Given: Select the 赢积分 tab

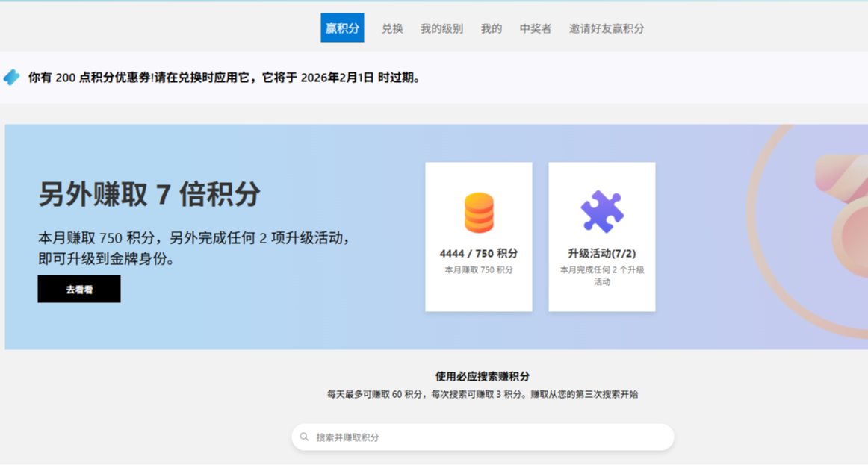Looking at the screenshot, I should (x=342, y=28).
